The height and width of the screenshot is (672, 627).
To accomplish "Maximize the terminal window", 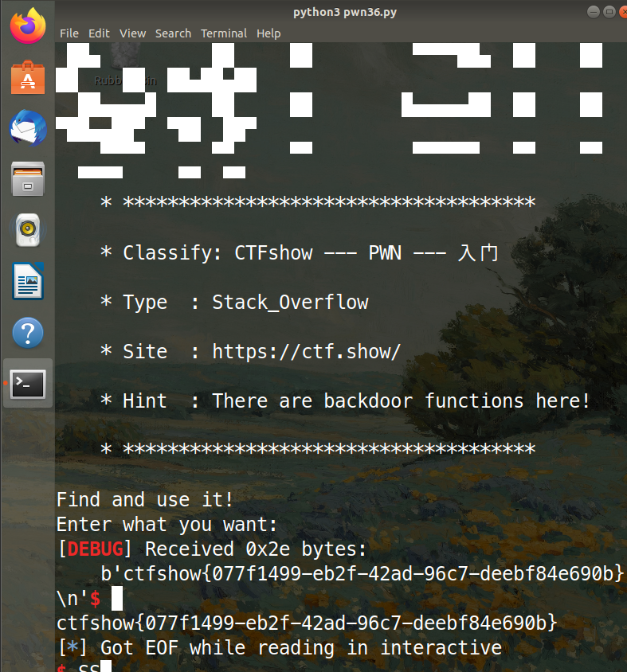I will coord(609,12).
